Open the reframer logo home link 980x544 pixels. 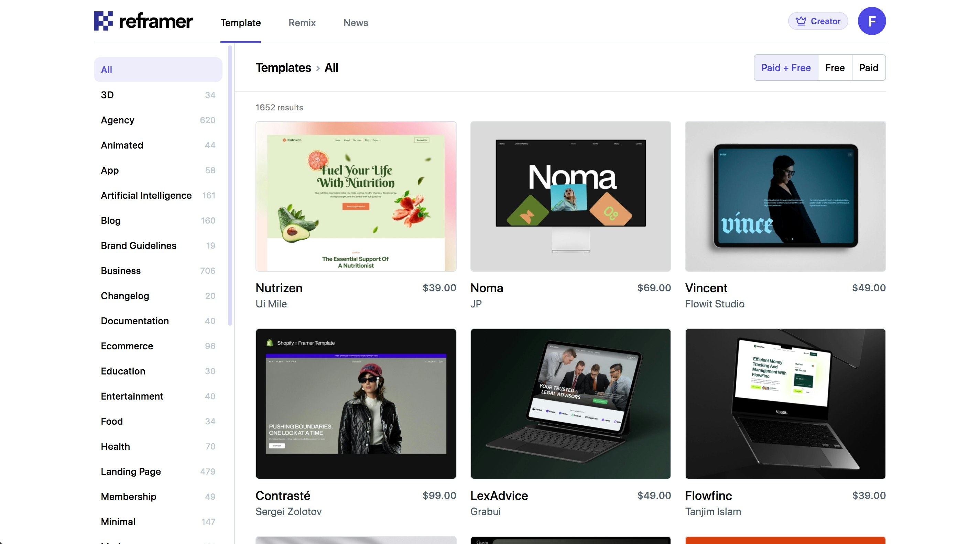click(x=143, y=21)
